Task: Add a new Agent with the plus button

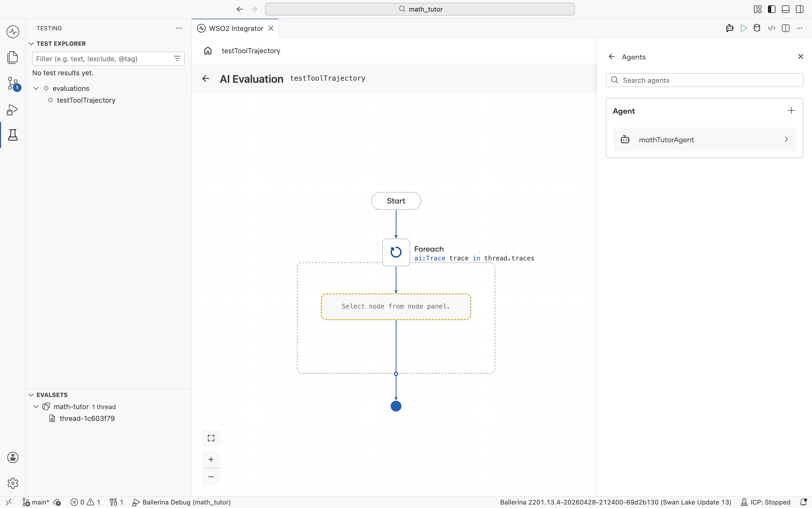Action: 791,110
